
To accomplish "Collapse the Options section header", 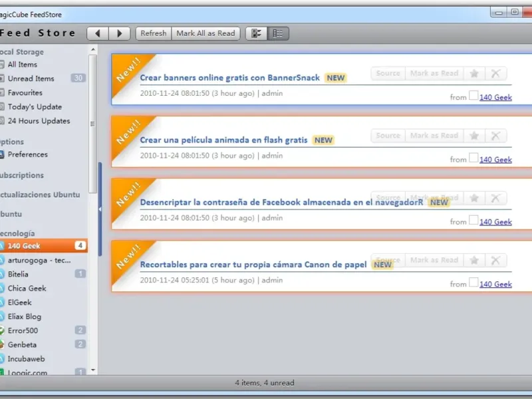I will (12, 142).
